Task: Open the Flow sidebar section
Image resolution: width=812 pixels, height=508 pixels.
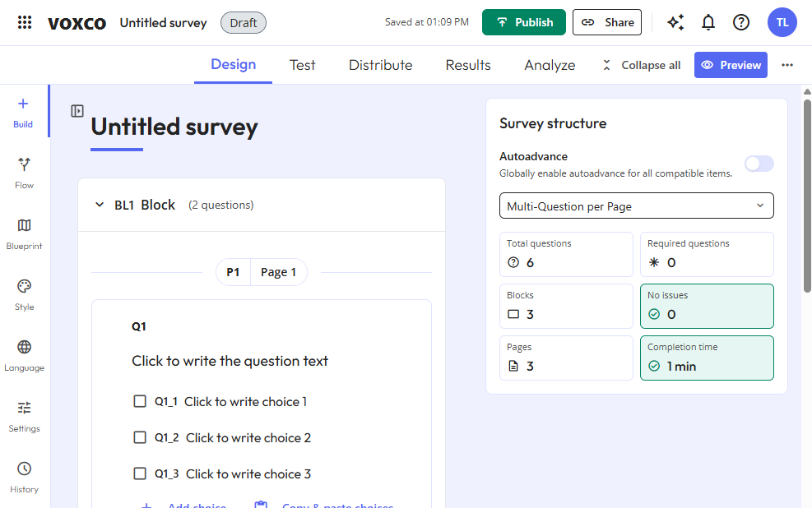Action: [25, 173]
